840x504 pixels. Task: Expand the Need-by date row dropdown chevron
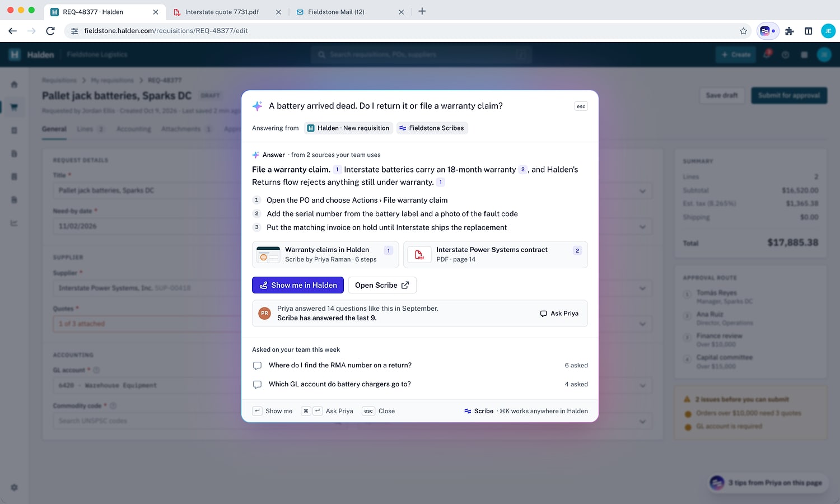(x=642, y=227)
